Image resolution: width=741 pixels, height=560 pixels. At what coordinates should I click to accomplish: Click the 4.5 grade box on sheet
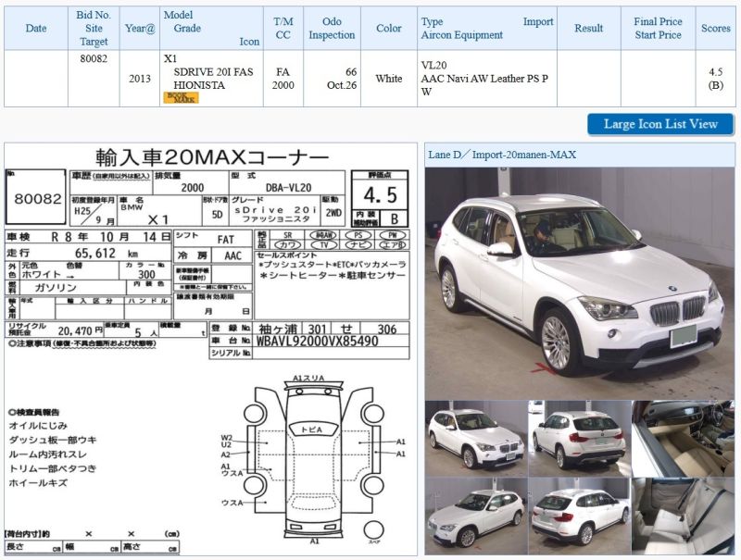381,195
